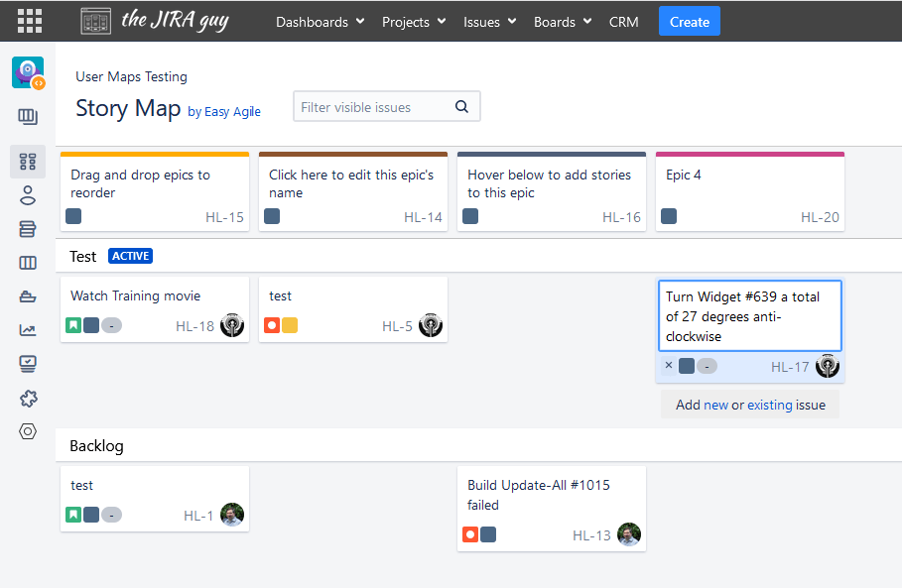Image resolution: width=902 pixels, height=588 pixels.
Task: Open the ship Releases sidebar icon
Action: tap(28, 296)
